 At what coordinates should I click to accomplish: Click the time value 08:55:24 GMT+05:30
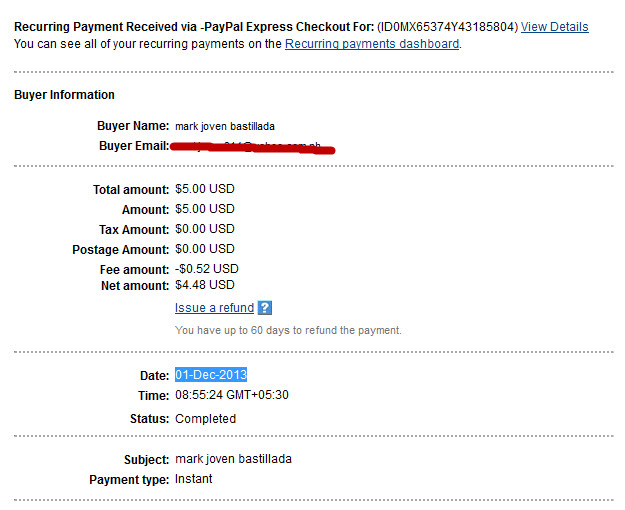click(232, 395)
